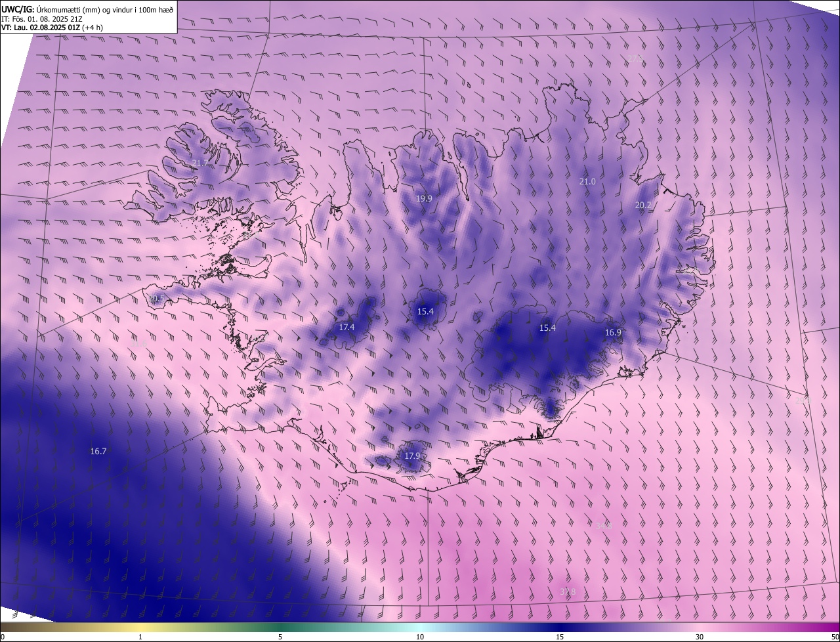Click the 17.9 value on the southern glacier
The image size is (840, 642).
[411, 456]
